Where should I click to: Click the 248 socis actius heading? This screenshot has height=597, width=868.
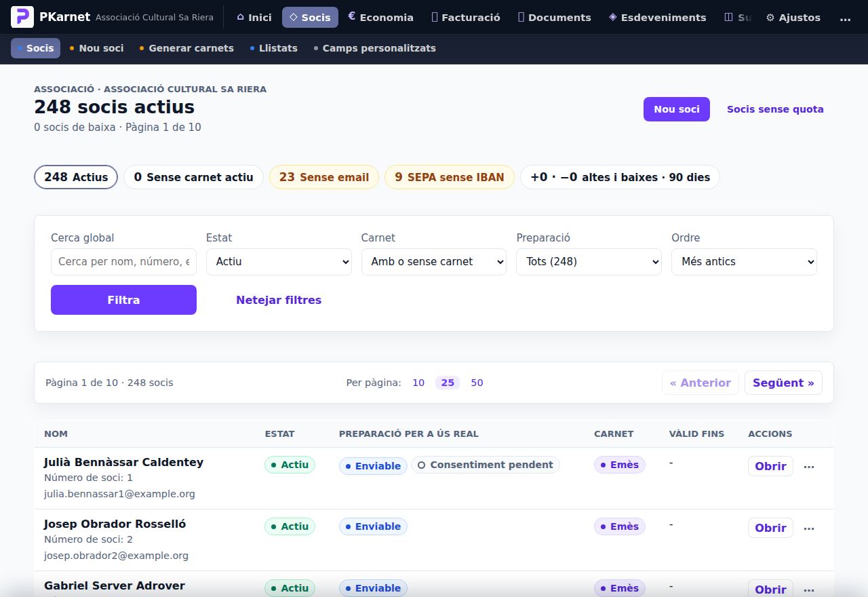[x=114, y=107]
